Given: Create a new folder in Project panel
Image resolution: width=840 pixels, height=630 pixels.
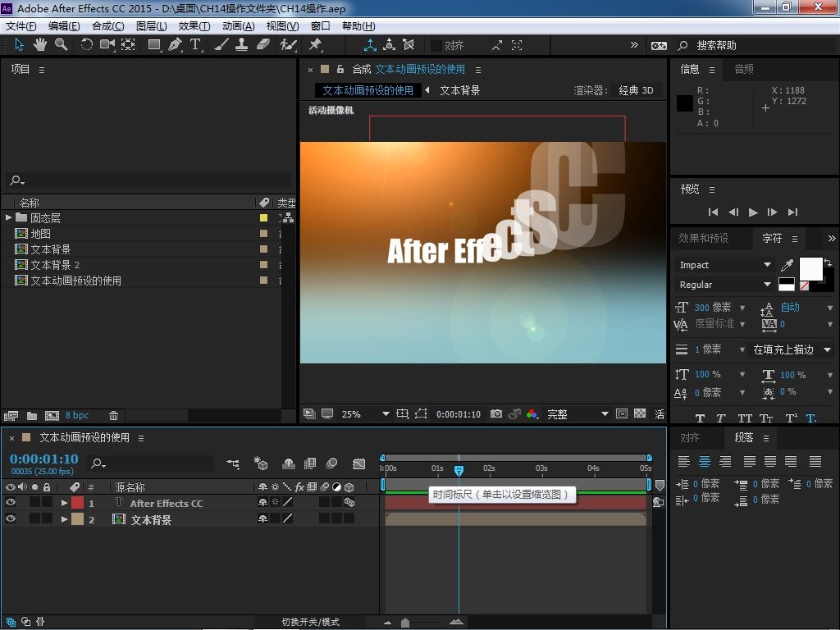Looking at the screenshot, I should (32, 415).
